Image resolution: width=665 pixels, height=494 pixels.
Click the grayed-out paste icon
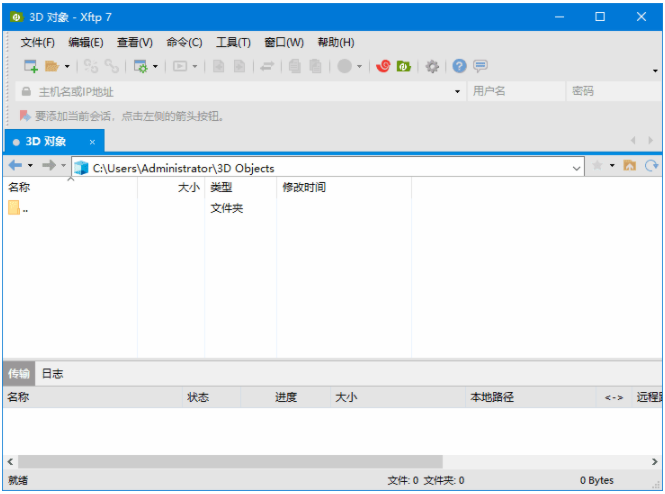316,66
